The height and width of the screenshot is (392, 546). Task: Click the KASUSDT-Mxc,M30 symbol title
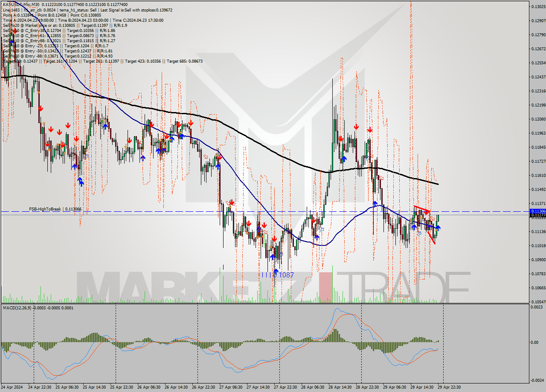(22, 4)
